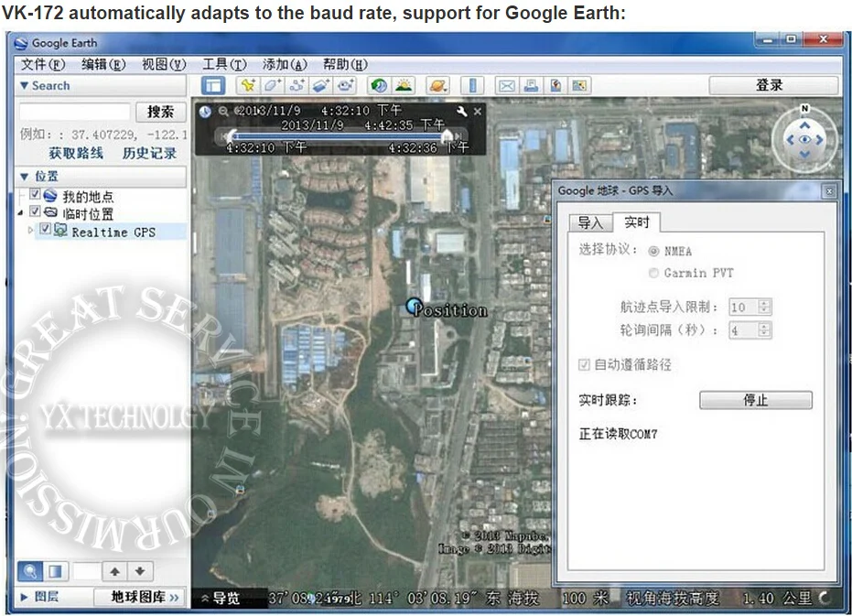Add a path using toolbar icon

pyautogui.click(x=297, y=85)
